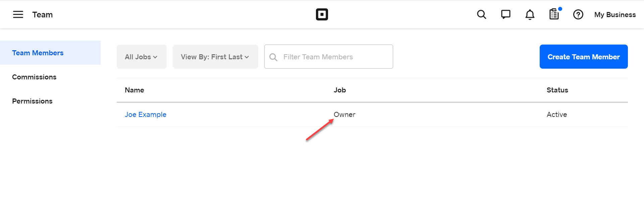Viewport: 644px width, 202px height.
Task: Open the View By: First Last dropdown
Action: 215,57
